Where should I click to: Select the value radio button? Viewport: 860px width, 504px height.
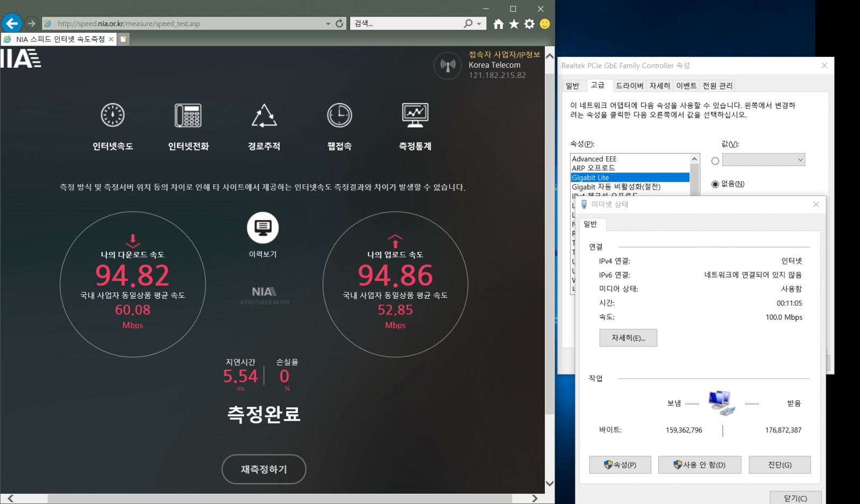click(715, 161)
